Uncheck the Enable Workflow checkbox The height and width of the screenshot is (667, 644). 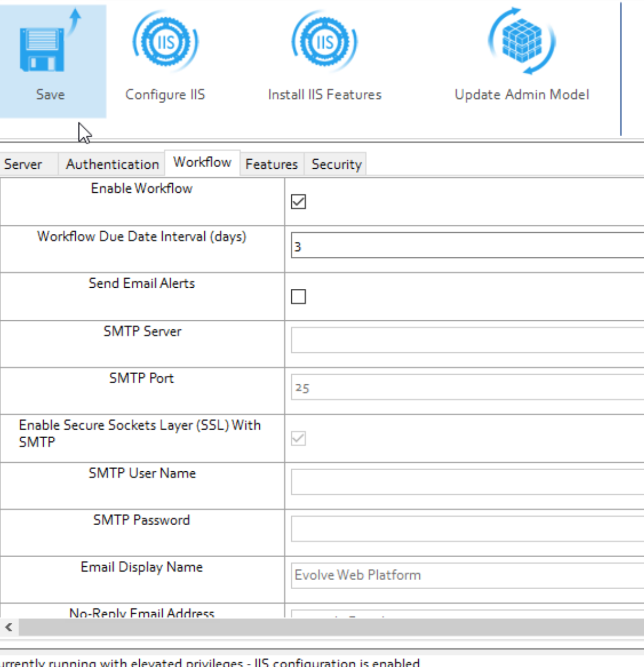tap(298, 202)
